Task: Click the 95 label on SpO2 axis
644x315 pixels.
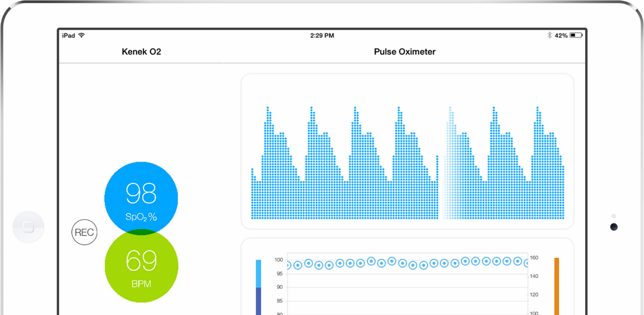Action: [x=279, y=274]
